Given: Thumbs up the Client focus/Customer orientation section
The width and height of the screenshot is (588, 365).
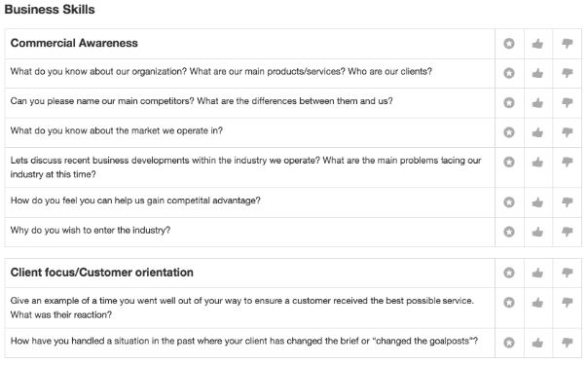Looking at the screenshot, I should pos(537,273).
